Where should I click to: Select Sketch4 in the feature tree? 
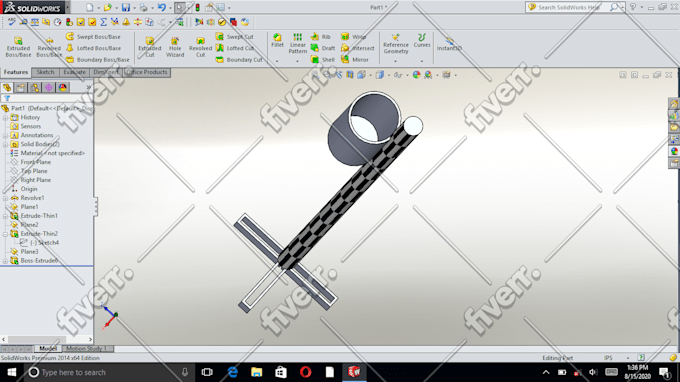[39, 243]
